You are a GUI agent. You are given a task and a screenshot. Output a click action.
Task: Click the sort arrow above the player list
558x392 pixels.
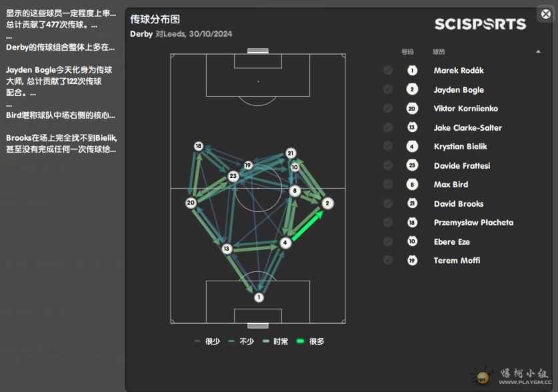point(538,52)
